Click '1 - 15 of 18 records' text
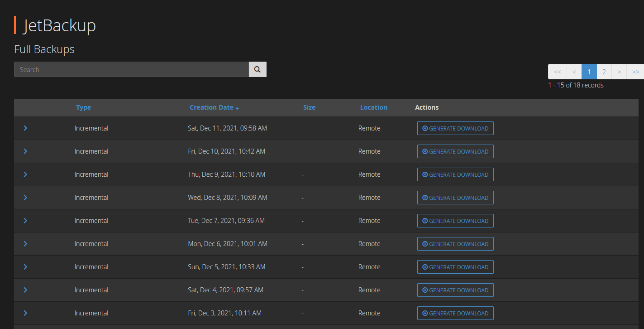The width and height of the screenshot is (644, 329). (576, 85)
